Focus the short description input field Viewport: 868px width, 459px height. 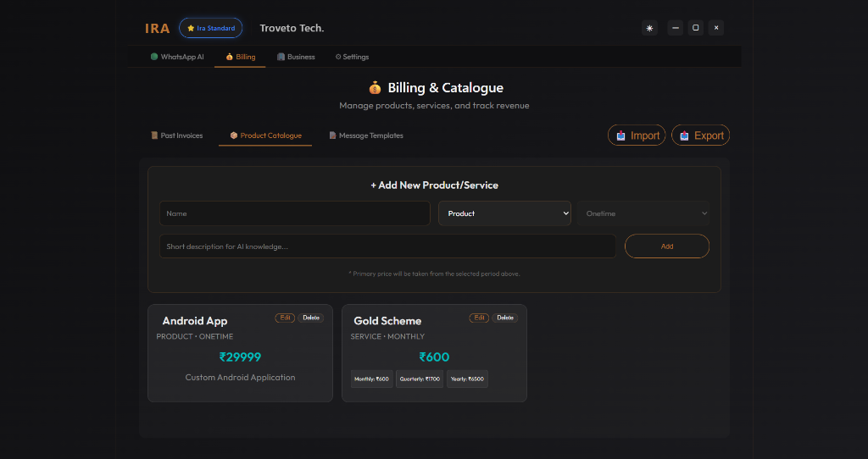pyautogui.click(x=387, y=246)
